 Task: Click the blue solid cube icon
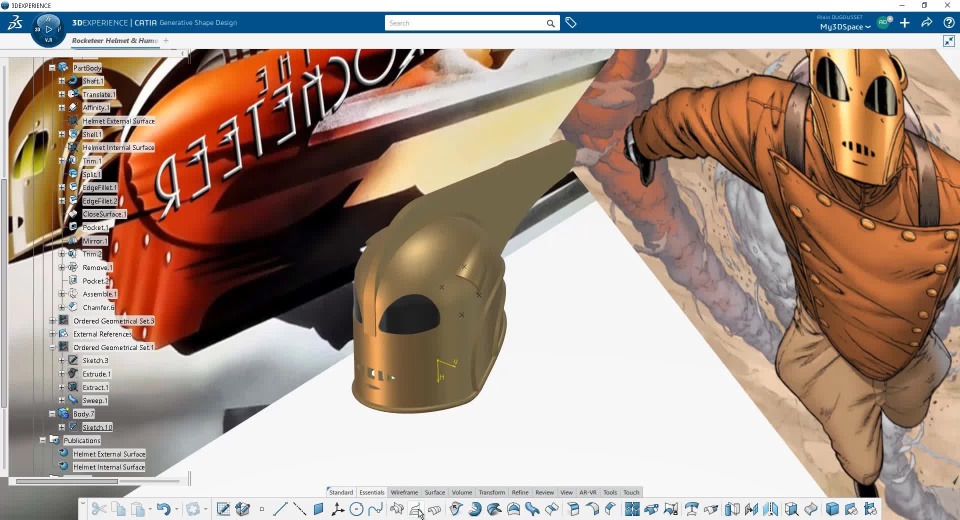tap(832, 509)
